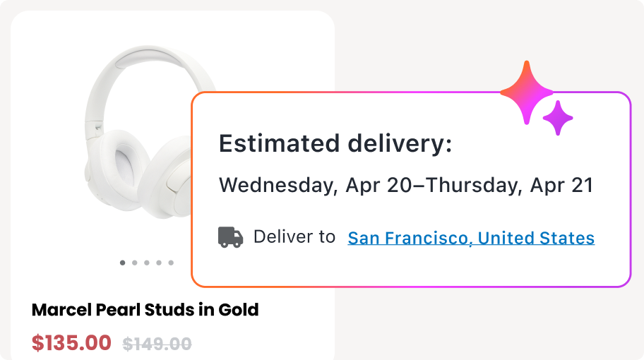Screen dimensions: 644x360
Task: Click the United States part of the link
Action: click(536, 238)
